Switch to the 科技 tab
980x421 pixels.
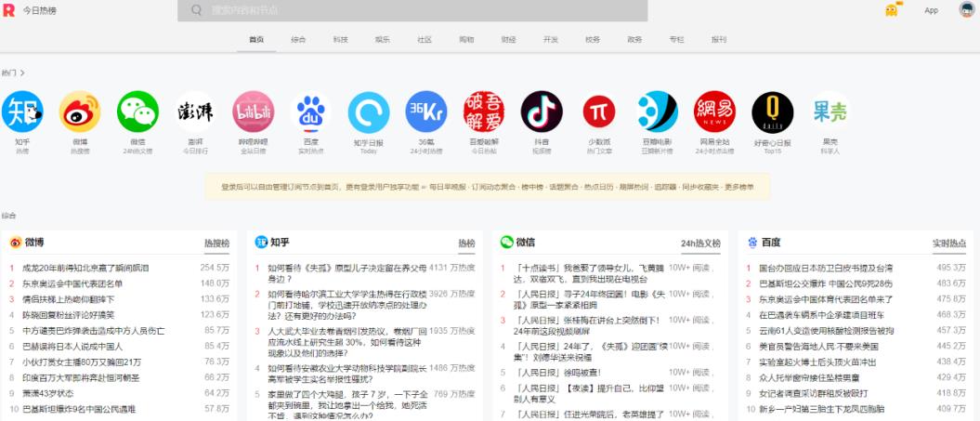point(340,39)
